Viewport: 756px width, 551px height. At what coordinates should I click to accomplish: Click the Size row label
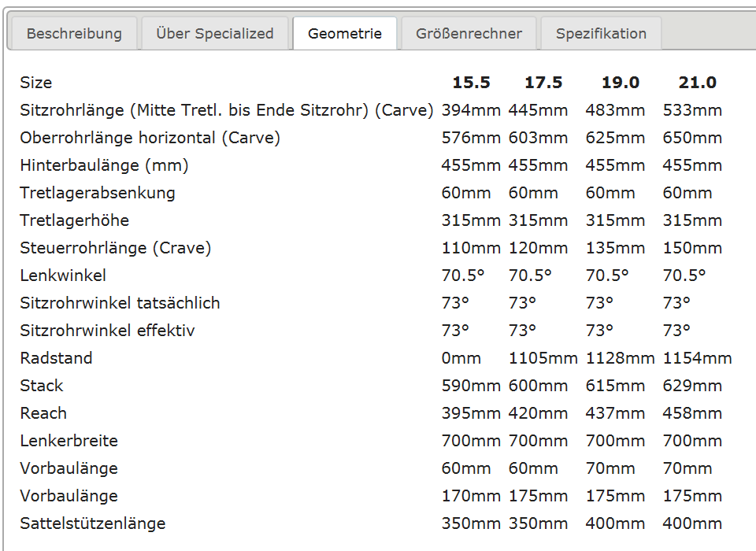36,83
